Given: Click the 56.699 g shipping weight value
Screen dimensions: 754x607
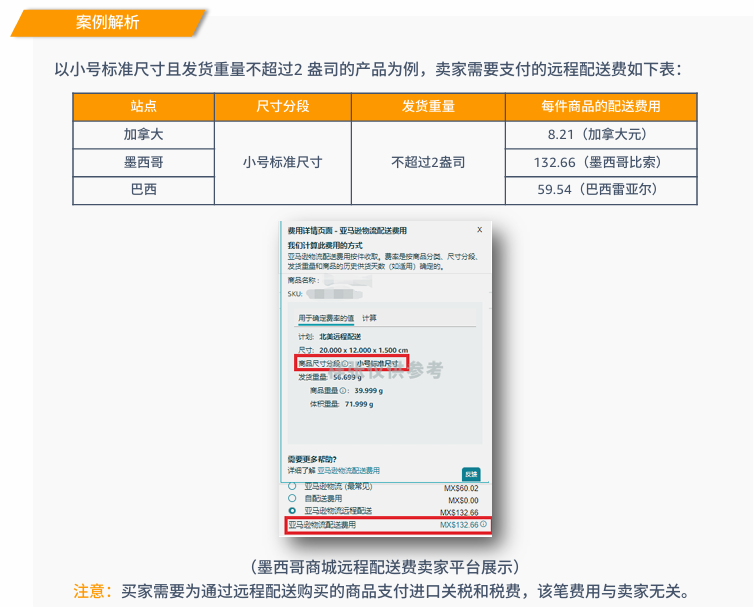Looking at the screenshot, I should 347,377.
